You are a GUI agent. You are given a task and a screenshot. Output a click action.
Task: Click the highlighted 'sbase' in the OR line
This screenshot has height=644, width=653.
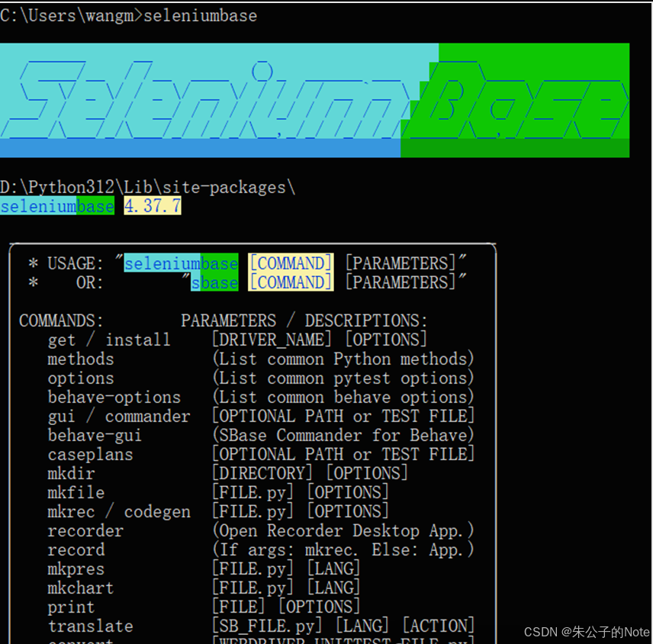coord(214,283)
